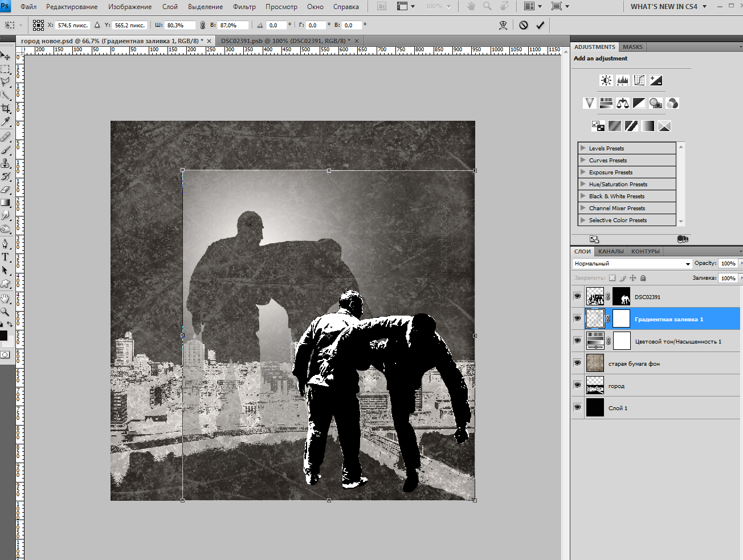Add a Curves adjustment
Viewport: 743px width, 560px height.
[639, 80]
